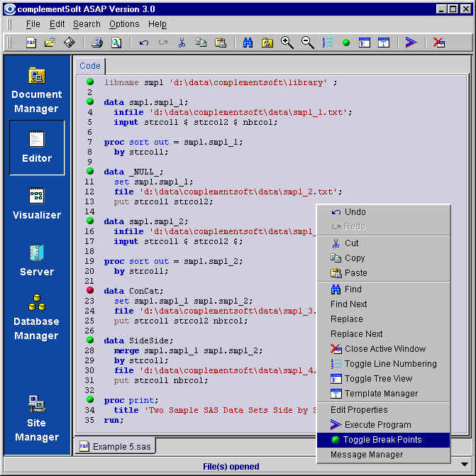The image size is (476, 476).
Task: Open the Search menu
Action: click(87, 24)
